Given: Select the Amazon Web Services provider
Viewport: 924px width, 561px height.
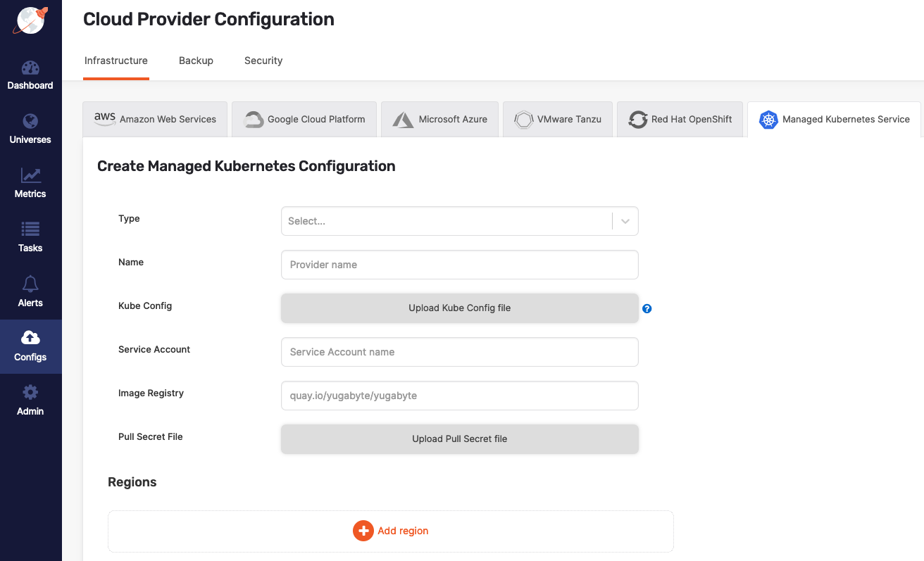Looking at the screenshot, I should point(154,119).
